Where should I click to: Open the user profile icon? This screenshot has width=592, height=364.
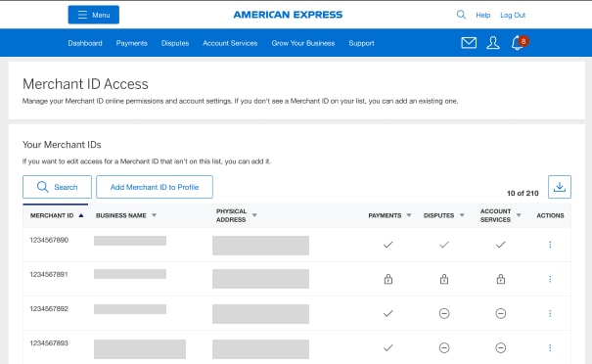[x=493, y=43]
